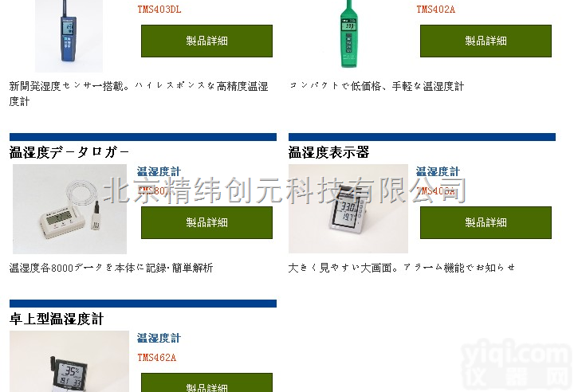The image size is (574, 392).
Task: Click 温湿度計 link in 温湿度表示器 section
Action: click(x=438, y=171)
